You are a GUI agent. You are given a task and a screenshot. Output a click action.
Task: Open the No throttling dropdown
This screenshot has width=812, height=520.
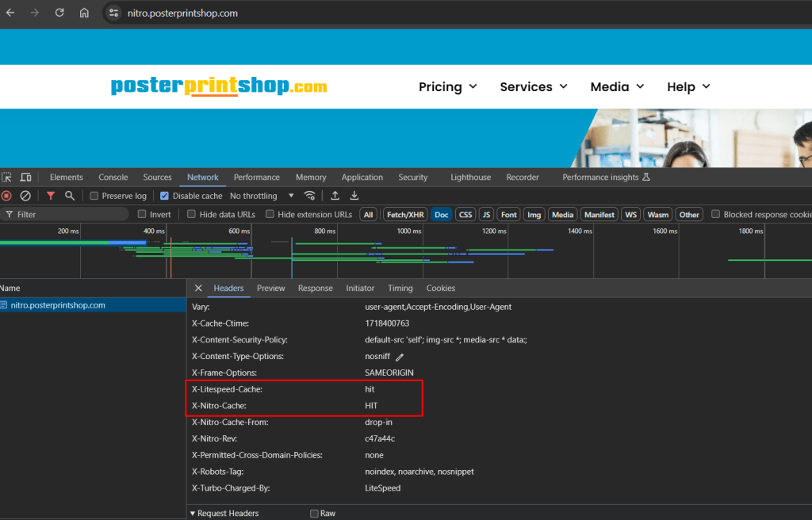click(262, 196)
